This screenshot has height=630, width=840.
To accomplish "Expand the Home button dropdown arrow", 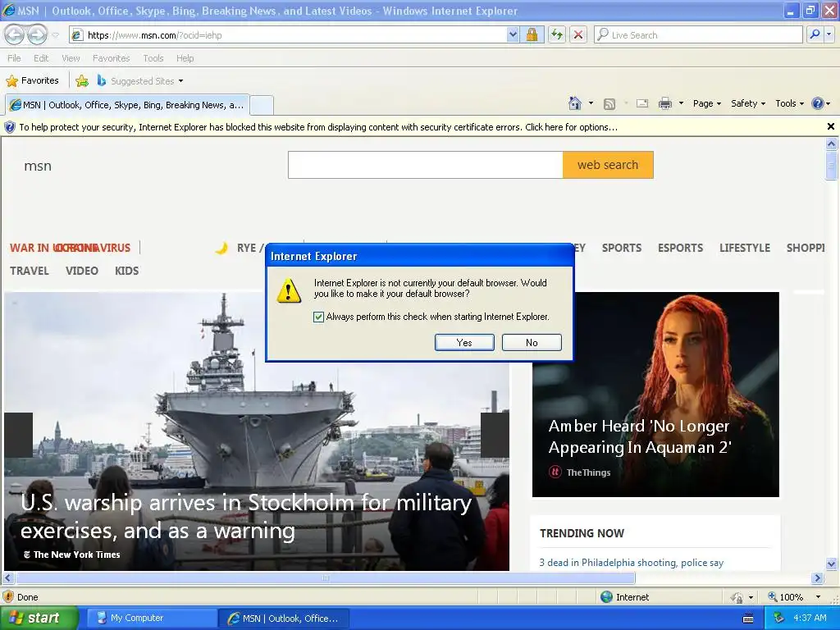I will coord(591,103).
